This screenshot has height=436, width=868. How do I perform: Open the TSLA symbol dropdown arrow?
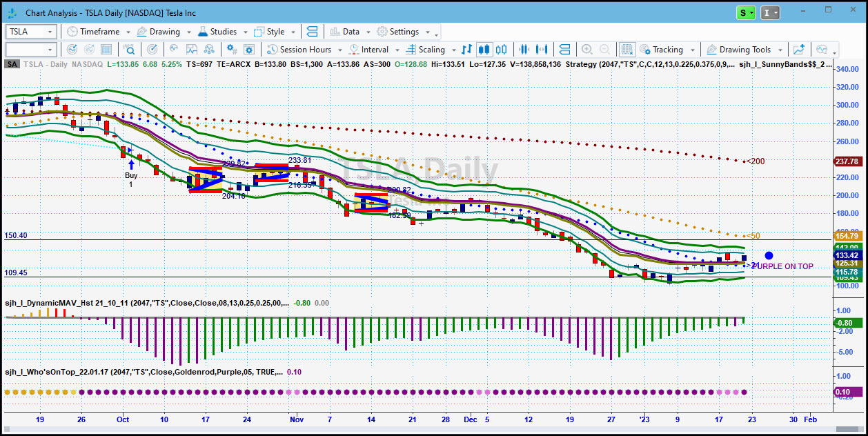(x=50, y=32)
